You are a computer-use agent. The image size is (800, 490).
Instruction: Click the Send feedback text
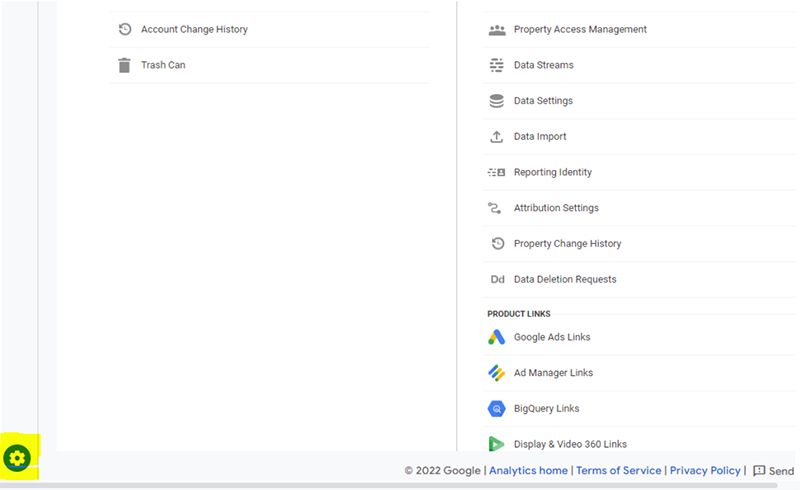point(782,471)
